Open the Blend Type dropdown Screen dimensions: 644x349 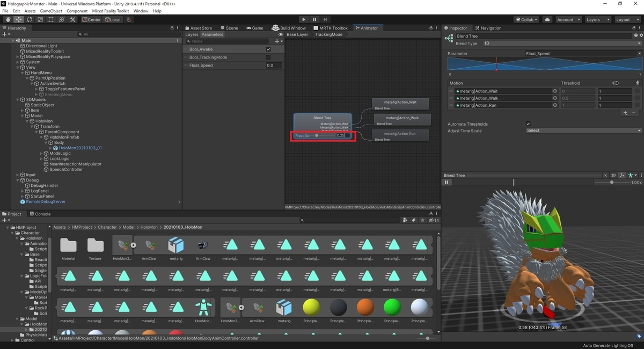(561, 43)
